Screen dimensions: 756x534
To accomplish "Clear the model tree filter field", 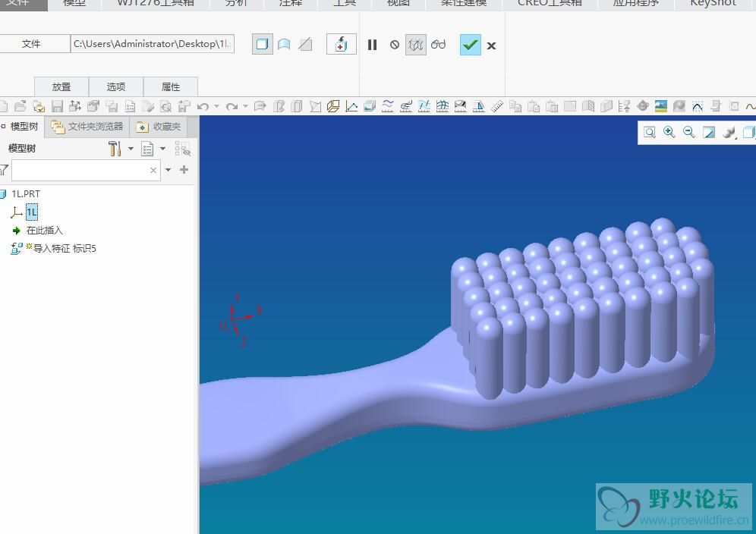I will pos(153,170).
